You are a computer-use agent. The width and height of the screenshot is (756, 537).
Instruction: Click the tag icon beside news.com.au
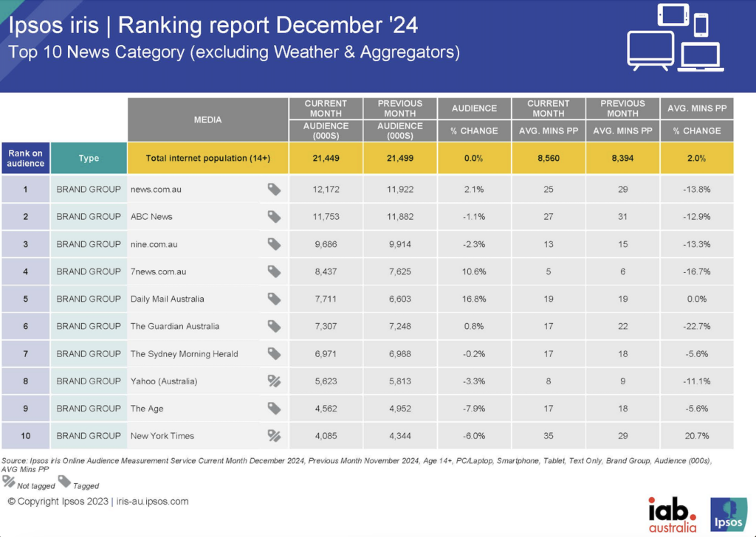point(274,189)
